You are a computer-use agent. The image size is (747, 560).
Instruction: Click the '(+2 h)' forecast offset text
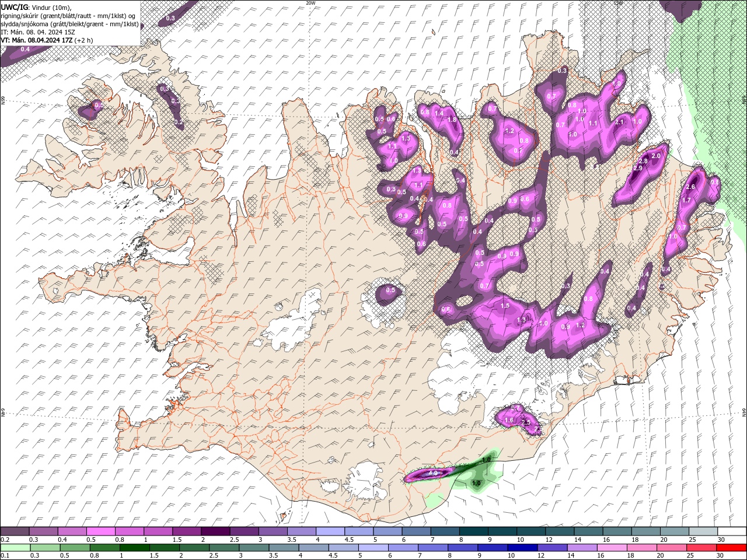[x=85, y=40]
